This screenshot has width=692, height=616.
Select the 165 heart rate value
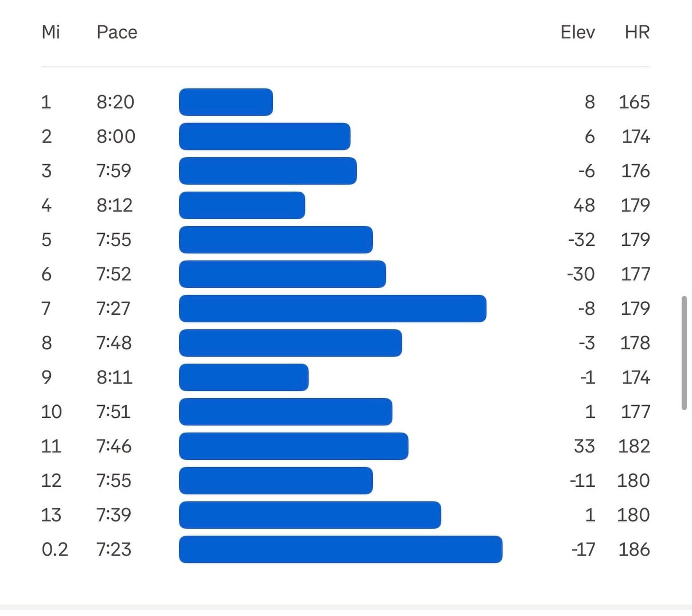(x=634, y=102)
